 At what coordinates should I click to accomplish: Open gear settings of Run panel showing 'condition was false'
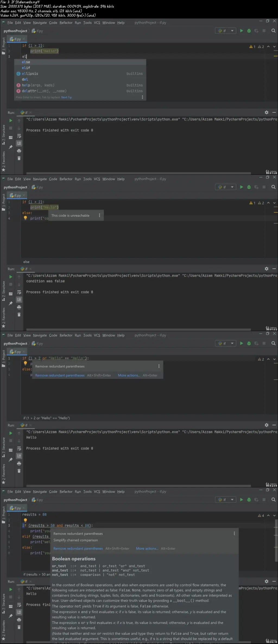(x=267, y=269)
